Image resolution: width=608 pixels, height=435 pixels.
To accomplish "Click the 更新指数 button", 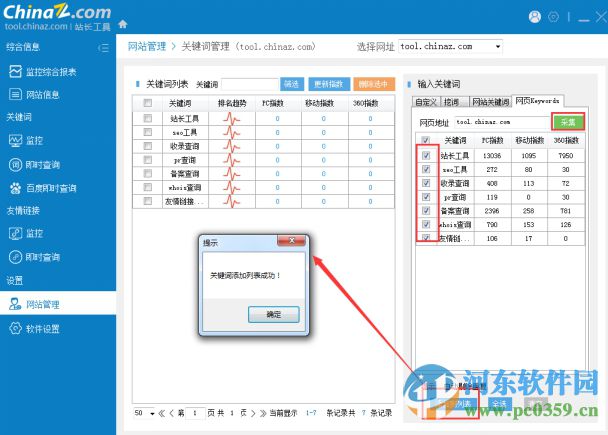I will click(x=329, y=84).
